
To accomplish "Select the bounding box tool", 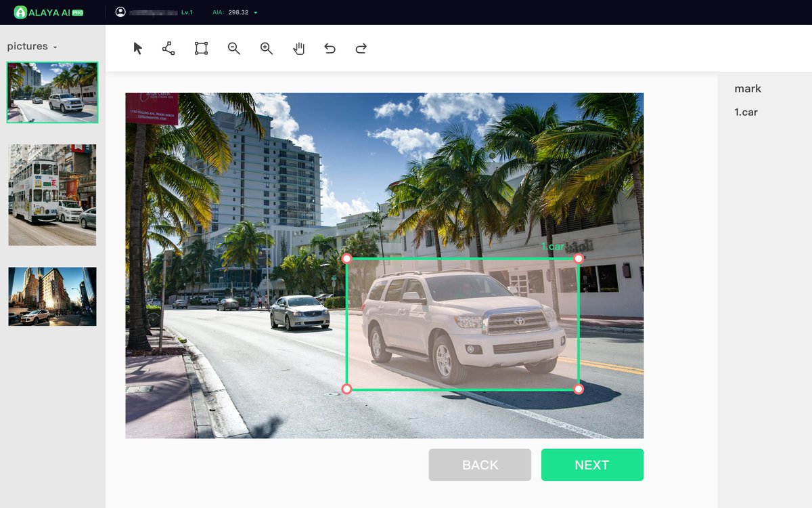I will point(200,48).
